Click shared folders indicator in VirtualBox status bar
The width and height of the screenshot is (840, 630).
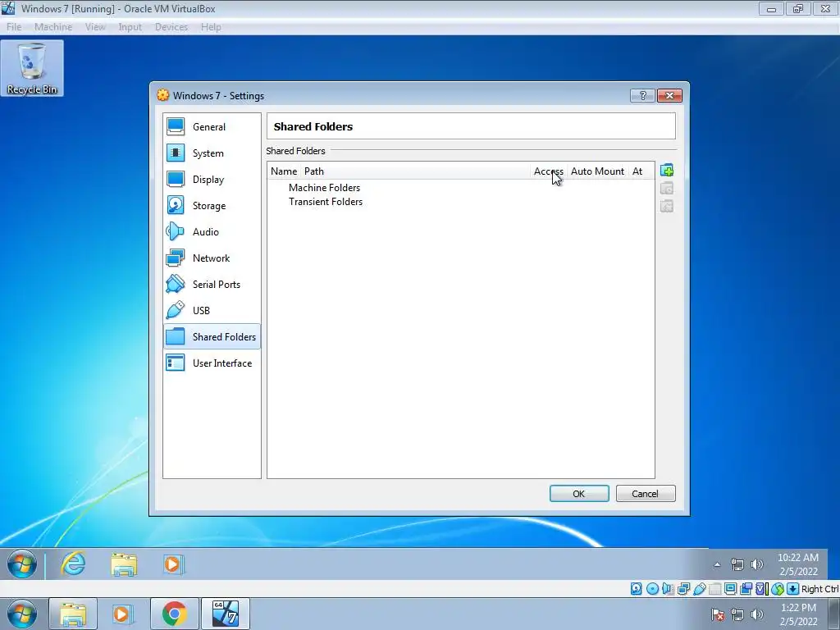pos(714,589)
